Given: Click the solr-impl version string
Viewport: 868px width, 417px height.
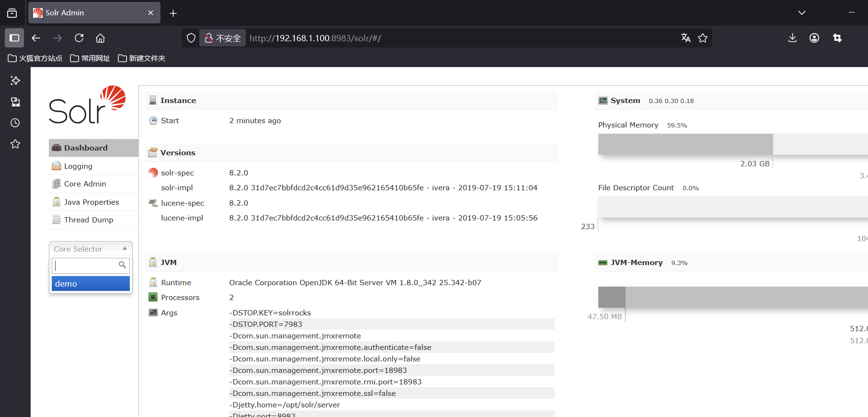Looking at the screenshot, I should pyautogui.click(x=383, y=187).
